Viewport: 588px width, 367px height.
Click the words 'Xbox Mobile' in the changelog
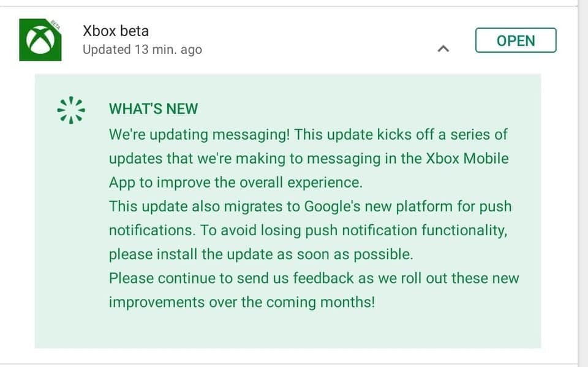click(x=467, y=158)
